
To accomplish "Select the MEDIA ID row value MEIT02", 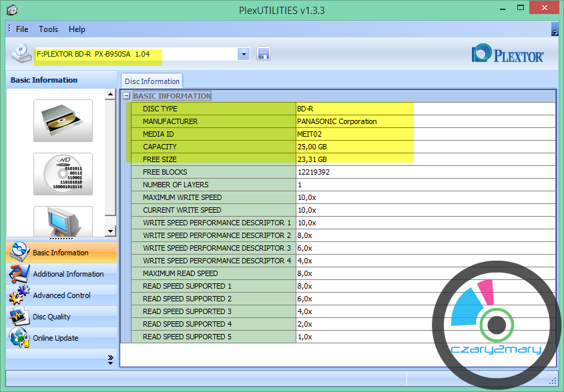I will tap(310, 134).
